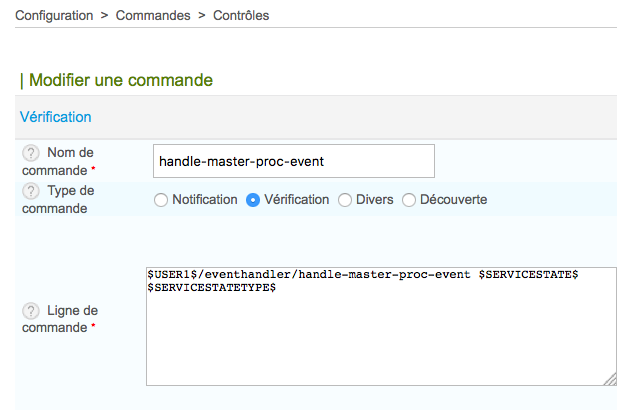The width and height of the screenshot is (617, 410).
Task: Click the 'Type de commande' field label
Action: click(x=70, y=200)
